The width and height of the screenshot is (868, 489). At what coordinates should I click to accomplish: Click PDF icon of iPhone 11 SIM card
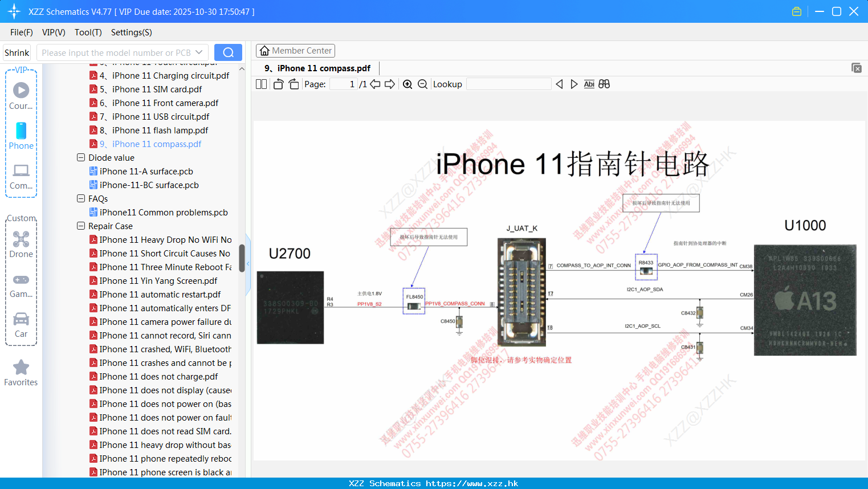pyautogui.click(x=93, y=89)
